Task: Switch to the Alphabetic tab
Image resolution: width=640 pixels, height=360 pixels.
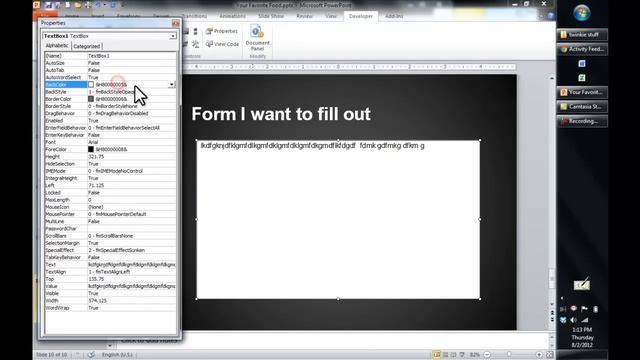Action: point(57,46)
